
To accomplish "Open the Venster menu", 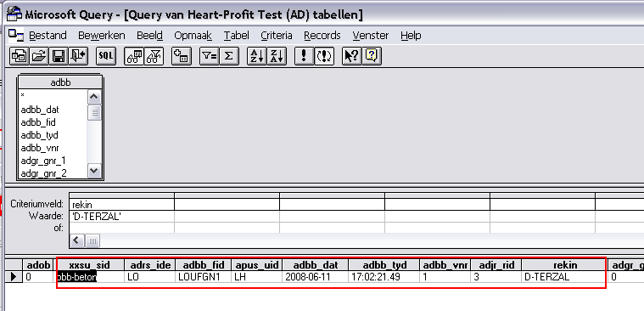I will coord(371,36).
